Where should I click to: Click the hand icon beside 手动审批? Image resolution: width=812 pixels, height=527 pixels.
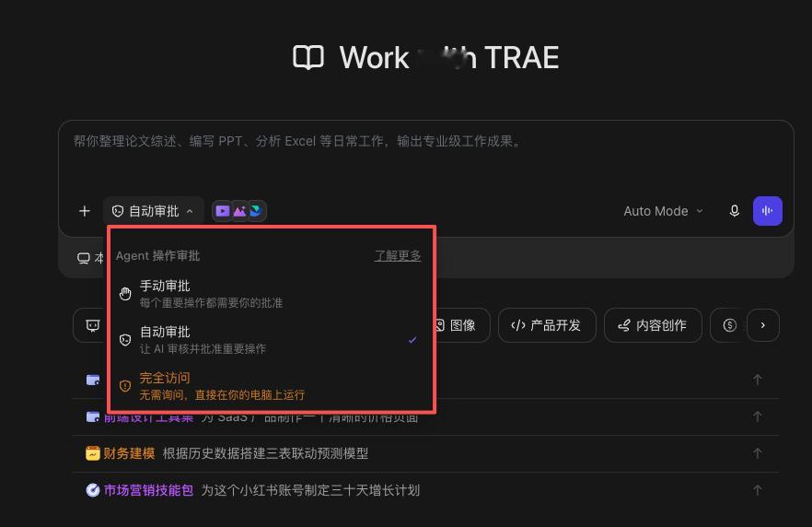tap(125, 294)
